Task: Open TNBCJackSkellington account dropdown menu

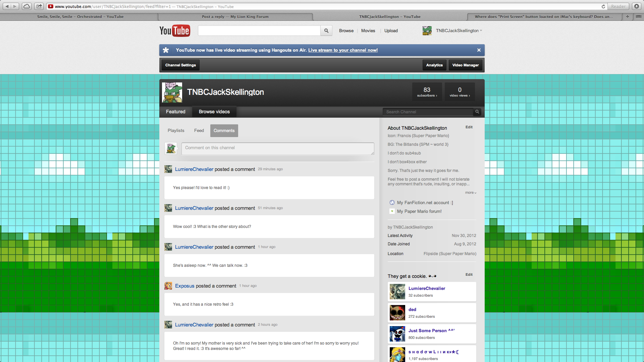Action: (x=481, y=31)
